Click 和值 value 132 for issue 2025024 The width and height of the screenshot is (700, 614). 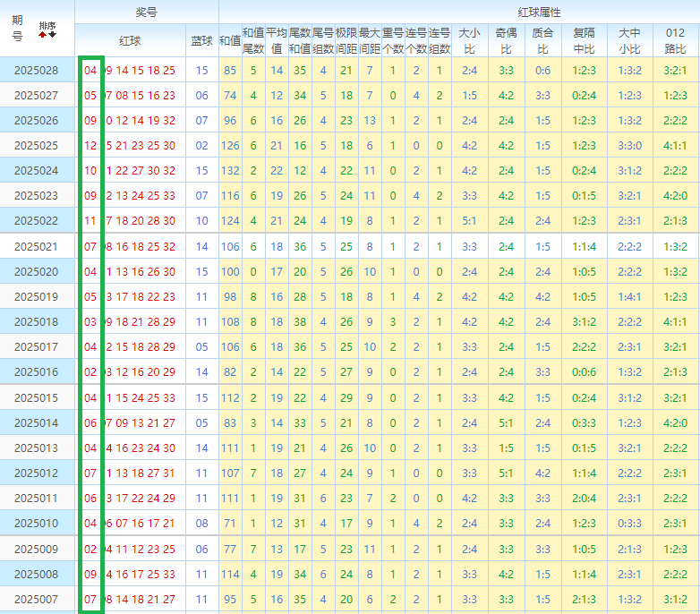pos(230,170)
